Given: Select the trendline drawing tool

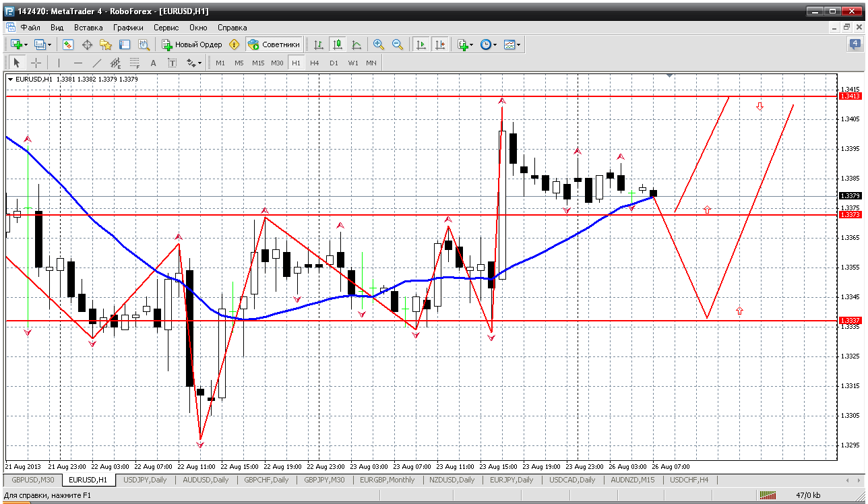Looking at the screenshot, I should [x=97, y=63].
